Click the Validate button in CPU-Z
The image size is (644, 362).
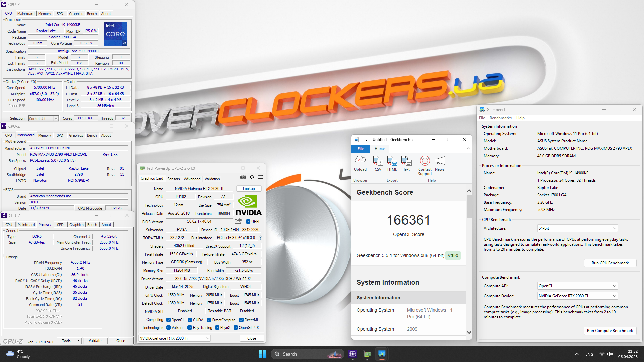tap(95, 341)
